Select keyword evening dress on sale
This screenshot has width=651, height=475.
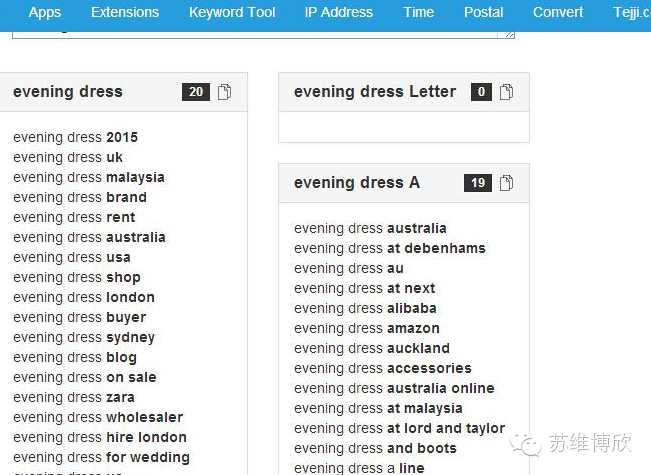(85, 377)
